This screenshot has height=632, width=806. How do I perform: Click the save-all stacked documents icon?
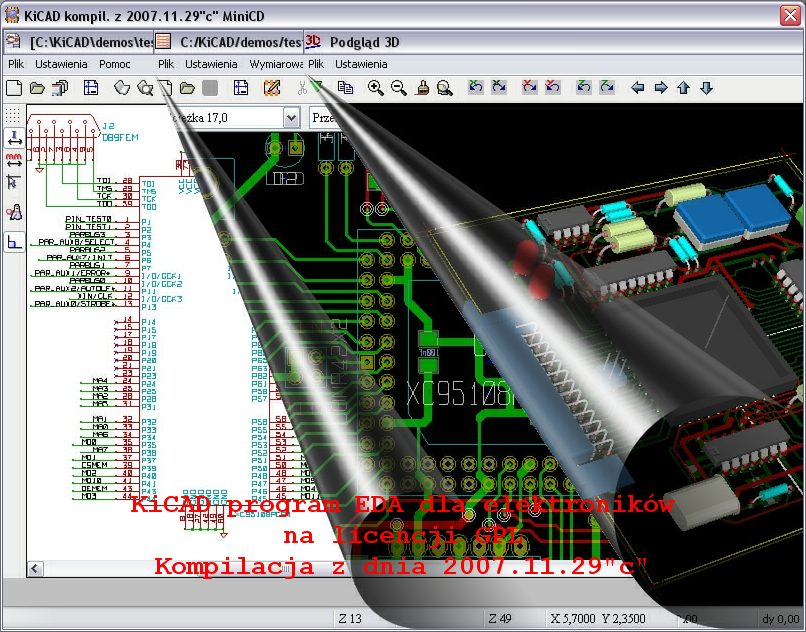pyautogui.click(x=60, y=88)
